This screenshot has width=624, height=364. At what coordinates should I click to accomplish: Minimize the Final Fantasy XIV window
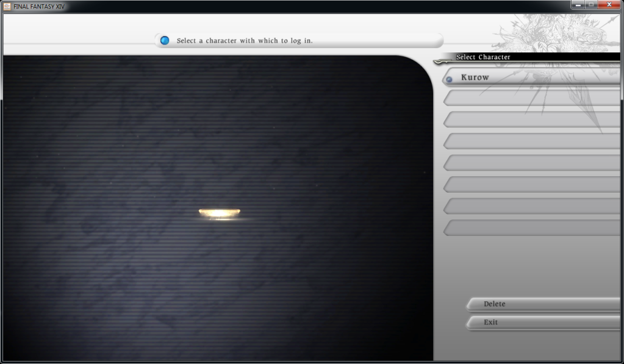(x=578, y=5)
